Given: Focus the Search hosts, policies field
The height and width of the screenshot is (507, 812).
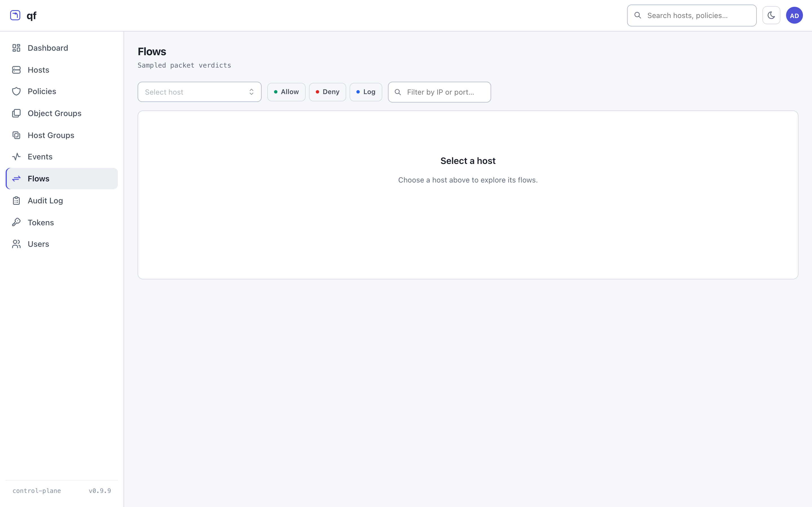Looking at the screenshot, I should coord(692,15).
